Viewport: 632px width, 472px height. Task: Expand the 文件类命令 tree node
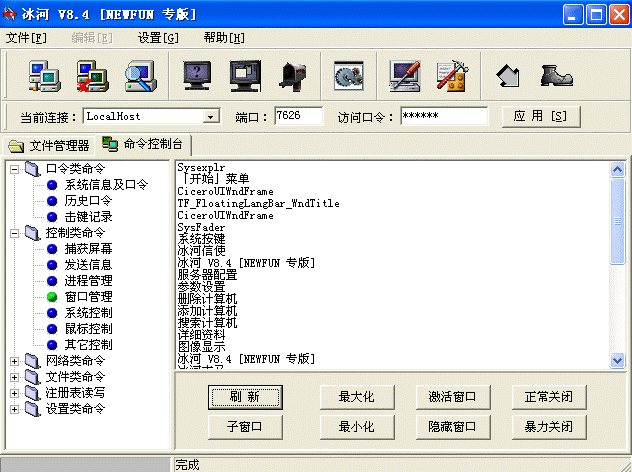pyautogui.click(x=15, y=377)
